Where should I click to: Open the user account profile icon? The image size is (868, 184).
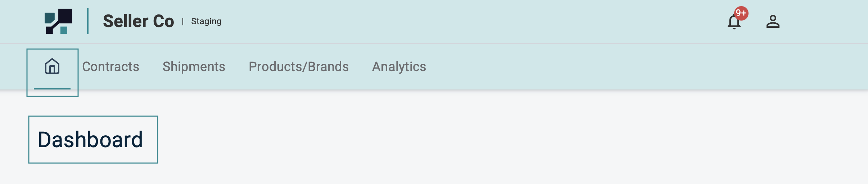pyautogui.click(x=773, y=22)
